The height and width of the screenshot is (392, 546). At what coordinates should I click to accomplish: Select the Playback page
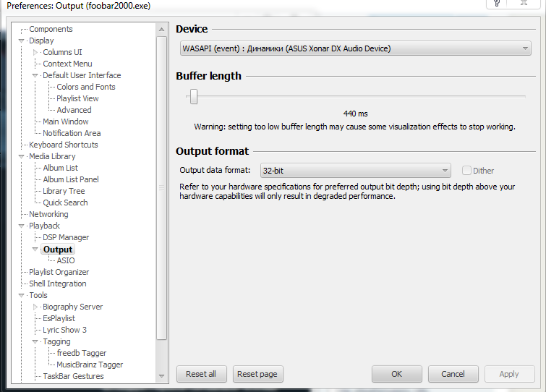click(x=45, y=226)
